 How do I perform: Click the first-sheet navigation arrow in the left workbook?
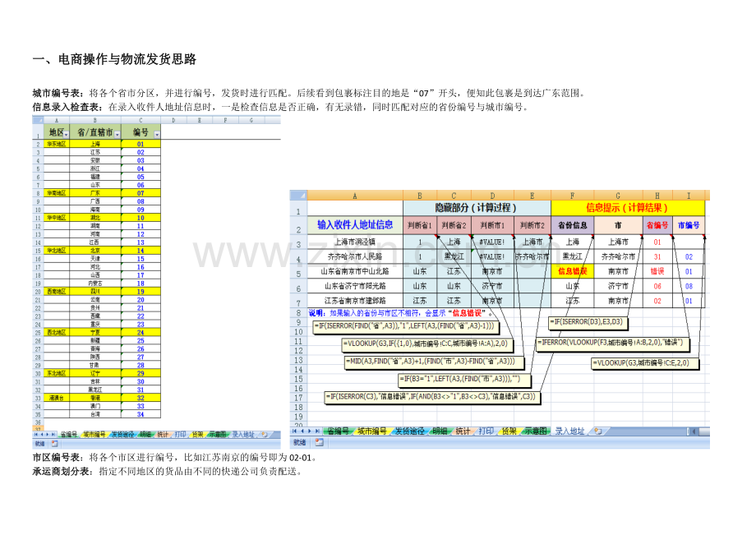click(x=35, y=432)
